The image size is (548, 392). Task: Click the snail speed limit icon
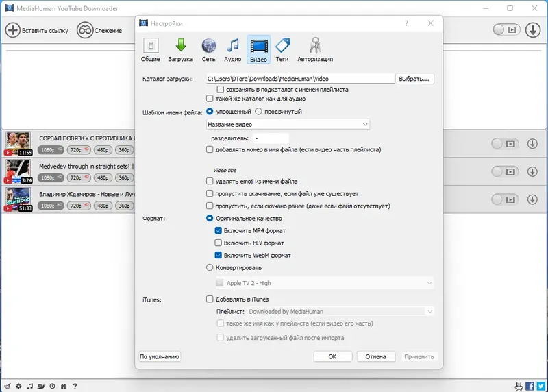(41, 386)
